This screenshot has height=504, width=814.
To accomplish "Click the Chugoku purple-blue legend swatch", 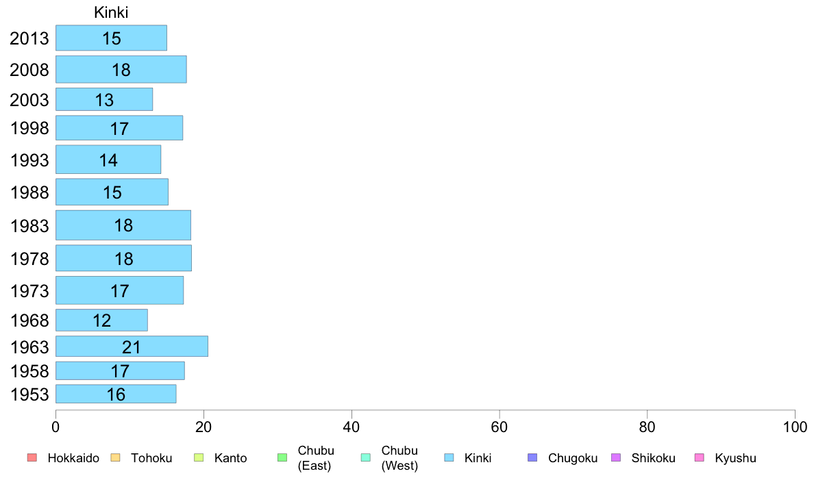I will 532,457.
